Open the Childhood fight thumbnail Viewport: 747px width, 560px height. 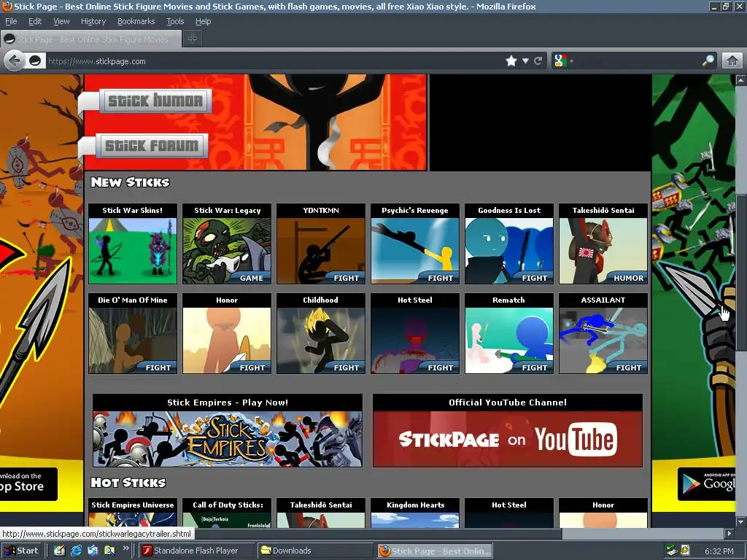click(x=321, y=333)
